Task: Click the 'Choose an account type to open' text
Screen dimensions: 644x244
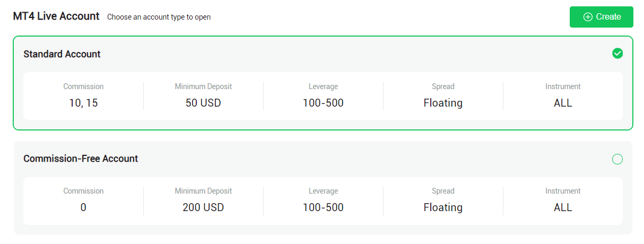Action: coord(159,17)
